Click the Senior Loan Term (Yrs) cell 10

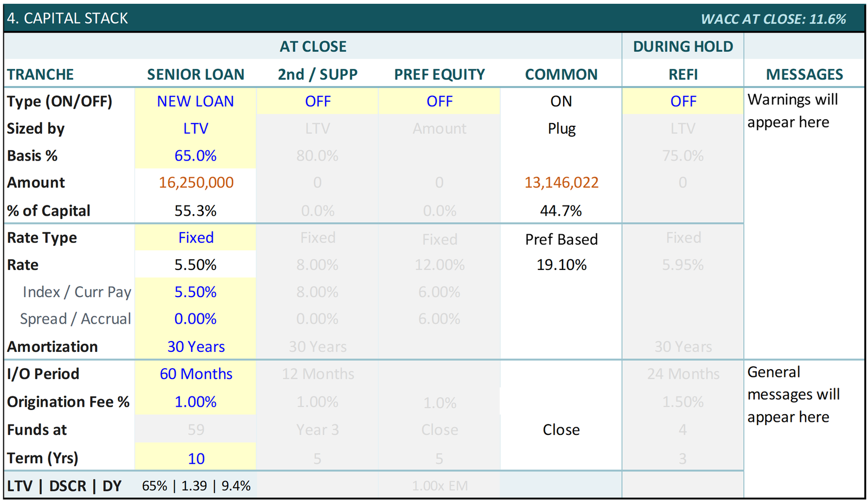(x=195, y=458)
